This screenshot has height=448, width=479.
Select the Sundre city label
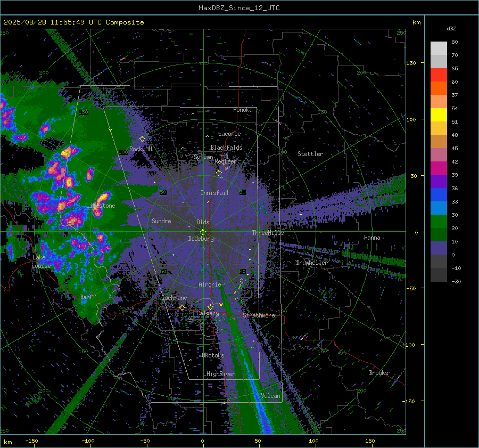[161, 221]
